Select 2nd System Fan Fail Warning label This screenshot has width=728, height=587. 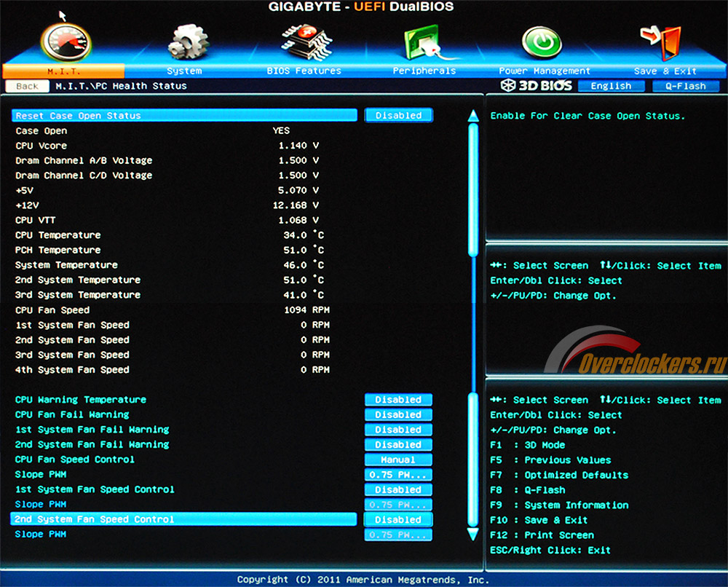tap(92, 444)
